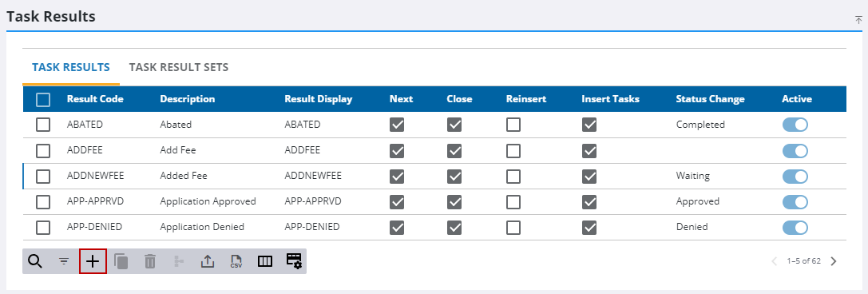Sort by Active column header

(797, 100)
